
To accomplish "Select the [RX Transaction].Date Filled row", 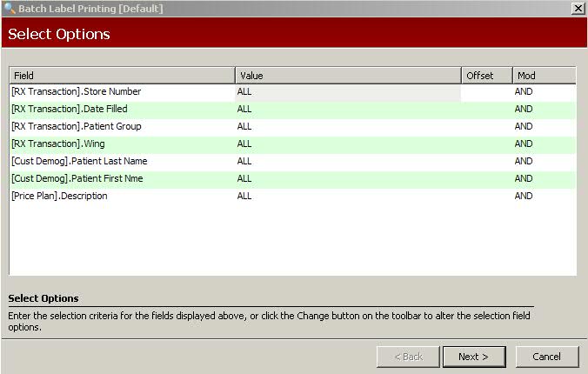I will click(292, 110).
